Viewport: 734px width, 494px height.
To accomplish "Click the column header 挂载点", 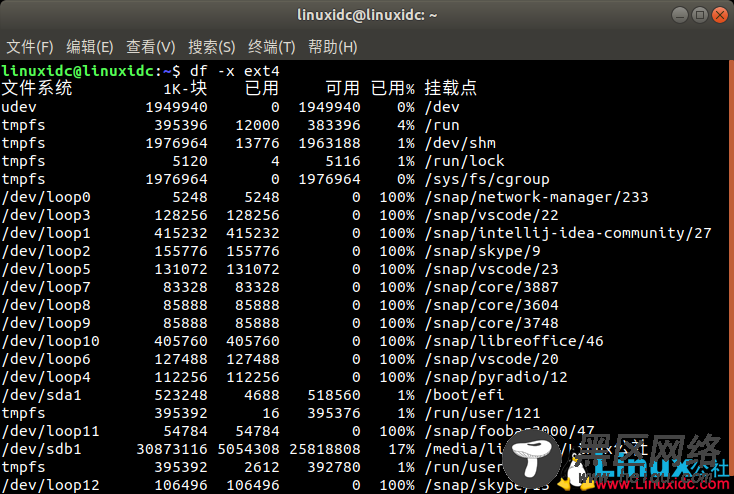I will (x=450, y=88).
